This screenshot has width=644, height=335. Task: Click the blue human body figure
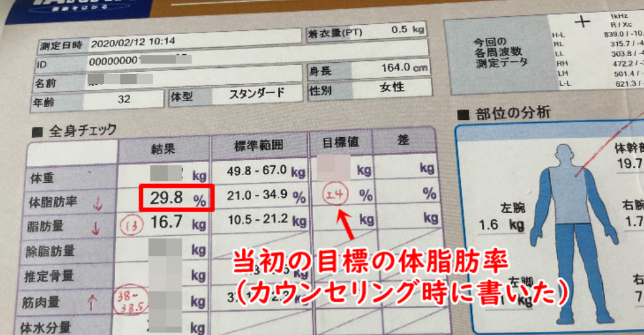pyautogui.click(x=574, y=236)
